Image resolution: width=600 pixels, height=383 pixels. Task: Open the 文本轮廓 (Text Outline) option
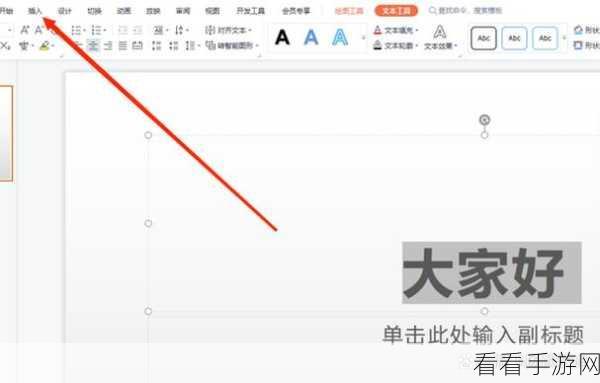click(x=396, y=46)
